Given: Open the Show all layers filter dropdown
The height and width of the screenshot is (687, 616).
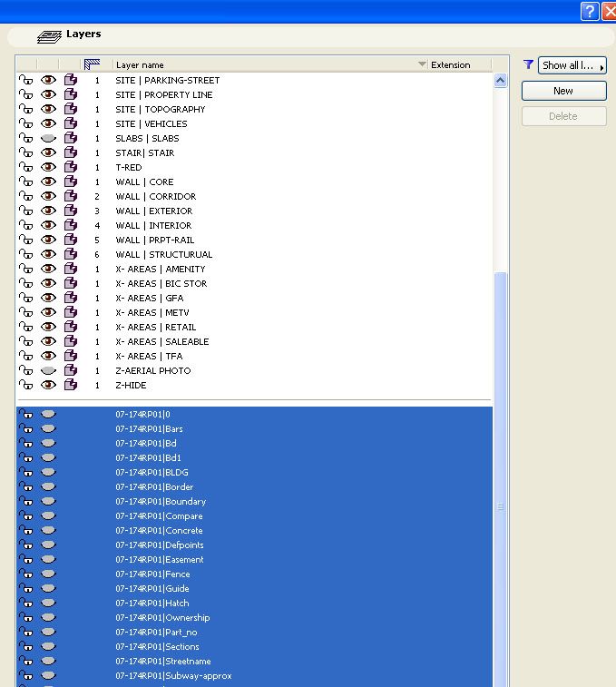Looking at the screenshot, I should 572,65.
